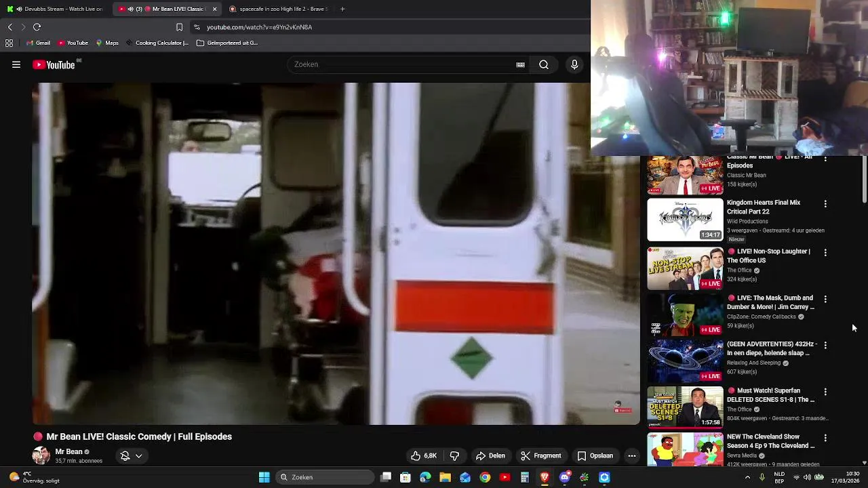This screenshot has width=868, height=488.
Task: Open the on-screen keyboard in YouTube search
Action: click(520, 65)
